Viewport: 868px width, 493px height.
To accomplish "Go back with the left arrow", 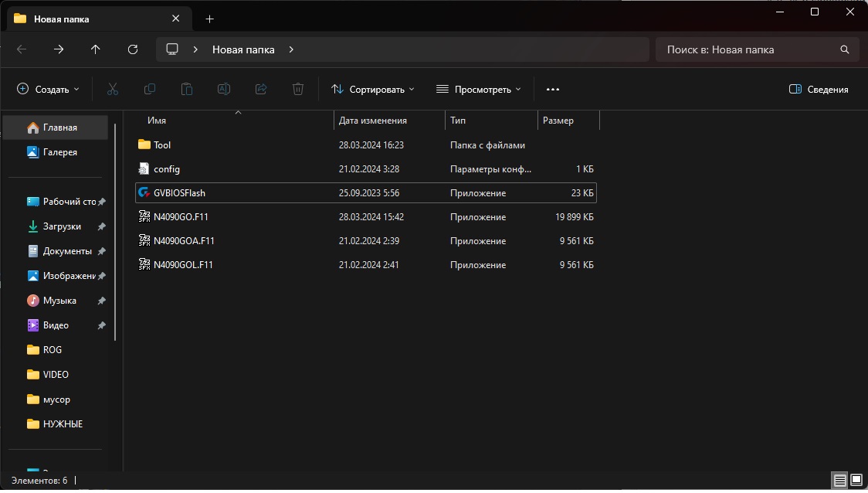I will click(22, 49).
